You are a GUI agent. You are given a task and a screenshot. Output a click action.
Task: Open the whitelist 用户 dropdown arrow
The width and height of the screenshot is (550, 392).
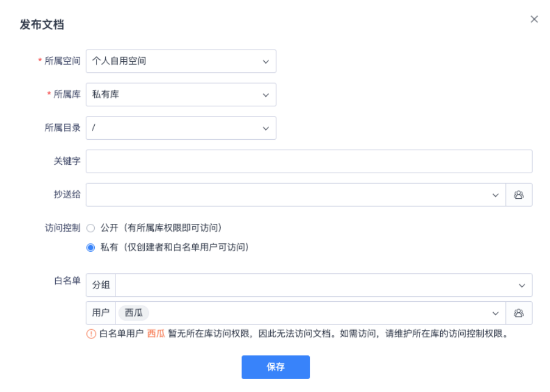(x=495, y=313)
